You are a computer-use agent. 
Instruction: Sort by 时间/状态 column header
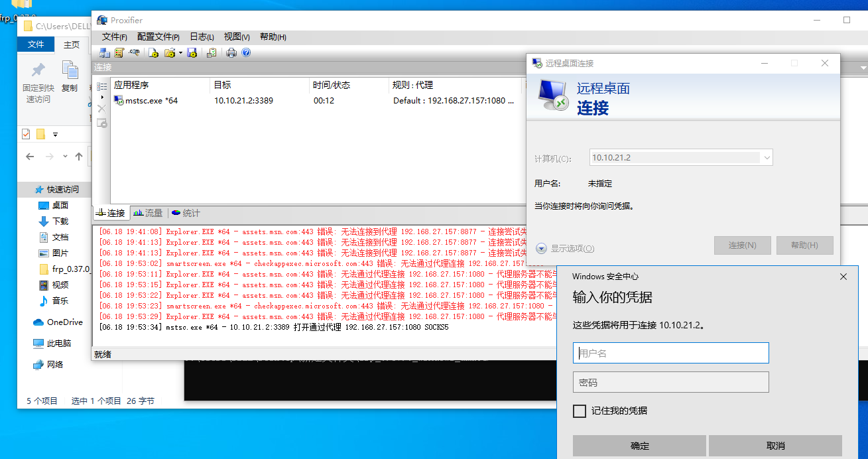350,85
